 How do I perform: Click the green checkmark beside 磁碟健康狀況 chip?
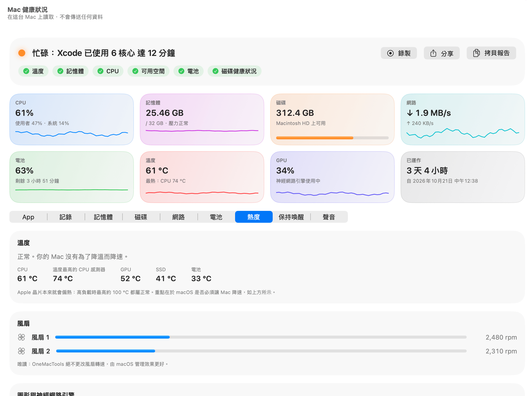pyautogui.click(x=216, y=71)
